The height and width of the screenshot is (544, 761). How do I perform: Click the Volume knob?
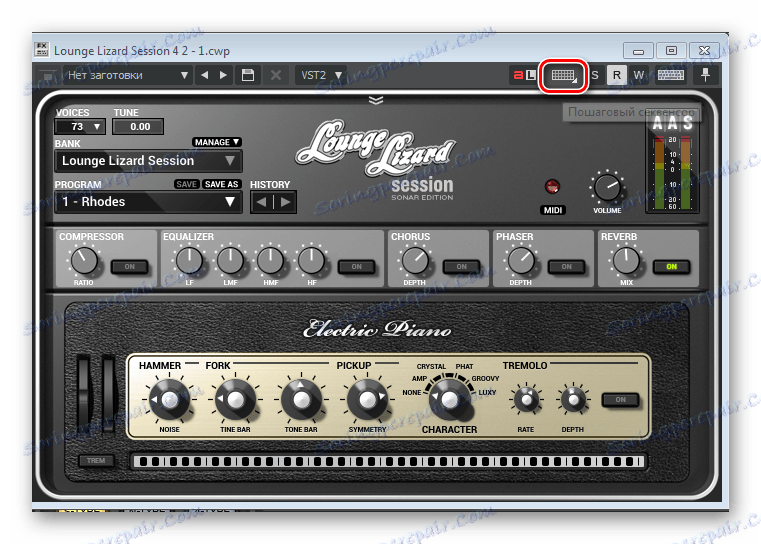[x=607, y=188]
